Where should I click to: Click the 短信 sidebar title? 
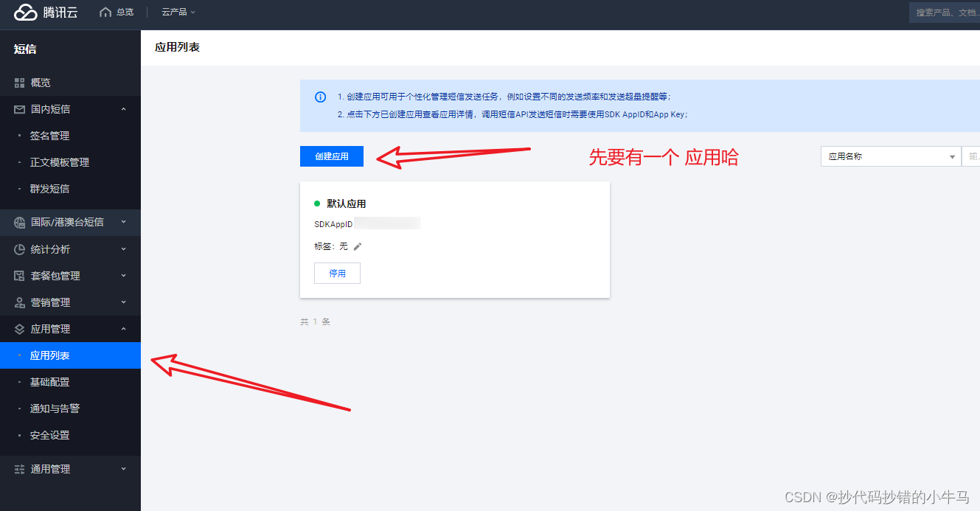point(25,49)
